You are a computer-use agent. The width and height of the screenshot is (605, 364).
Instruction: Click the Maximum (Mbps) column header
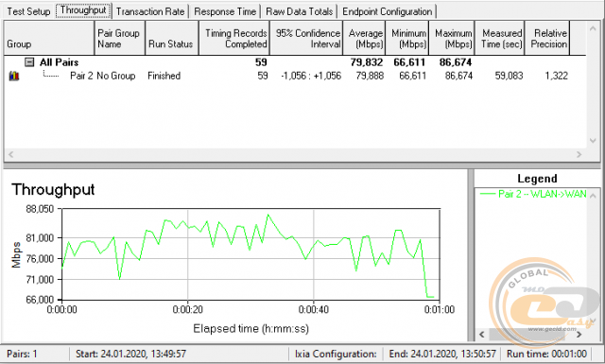(452, 38)
